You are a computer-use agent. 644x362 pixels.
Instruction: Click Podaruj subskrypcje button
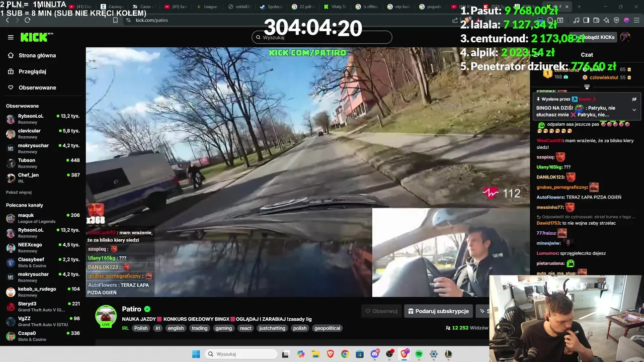(438, 311)
